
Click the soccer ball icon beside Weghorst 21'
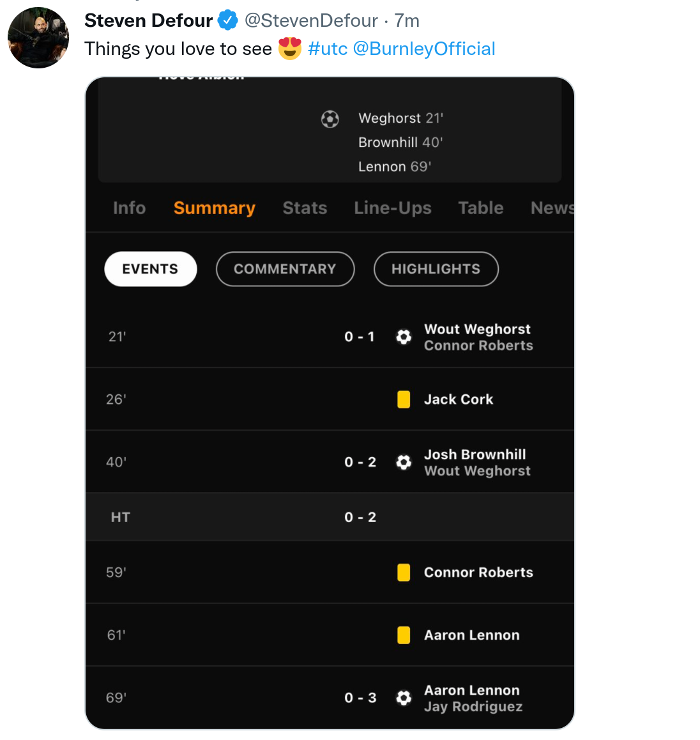click(330, 119)
